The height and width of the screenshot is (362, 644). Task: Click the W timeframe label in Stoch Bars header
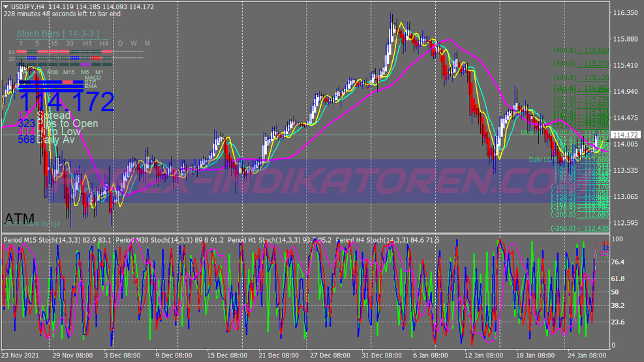(134, 43)
